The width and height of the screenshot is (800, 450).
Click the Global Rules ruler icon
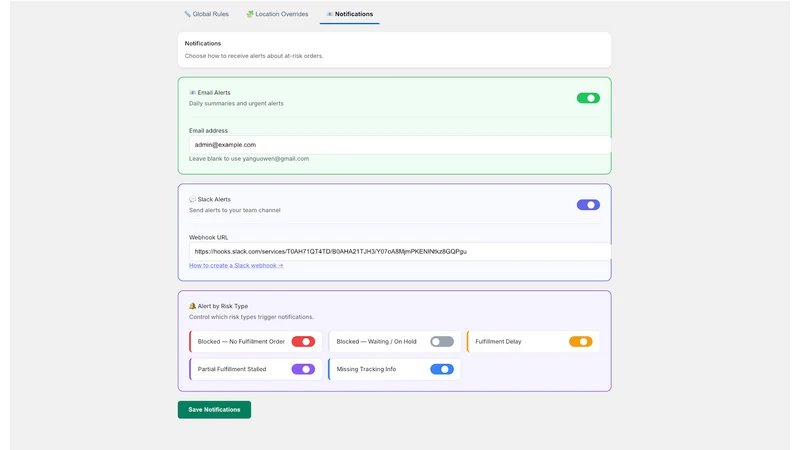[x=187, y=14]
